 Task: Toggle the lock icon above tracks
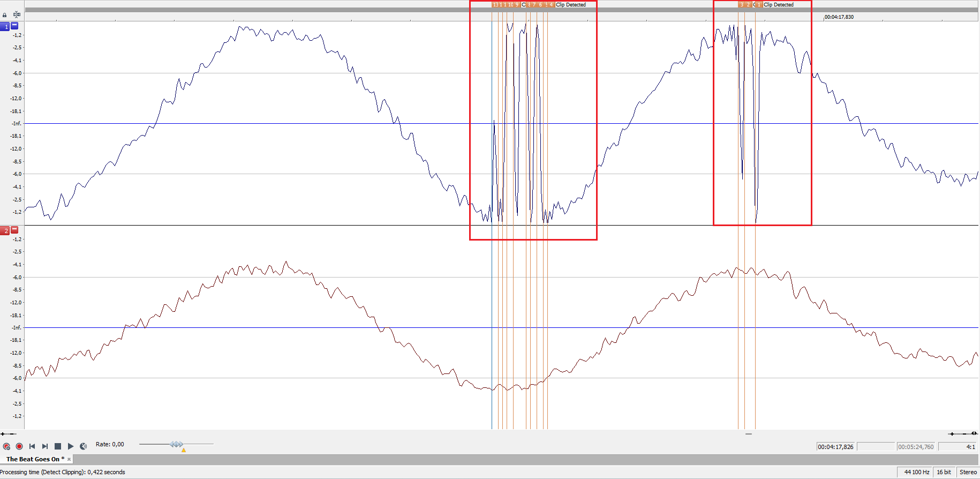tap(5, 15)
